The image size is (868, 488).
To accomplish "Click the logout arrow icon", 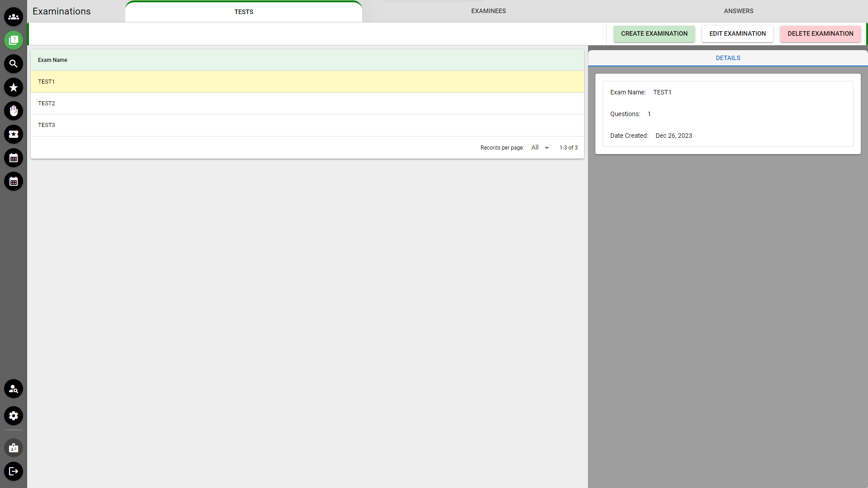I will point(14,471).
